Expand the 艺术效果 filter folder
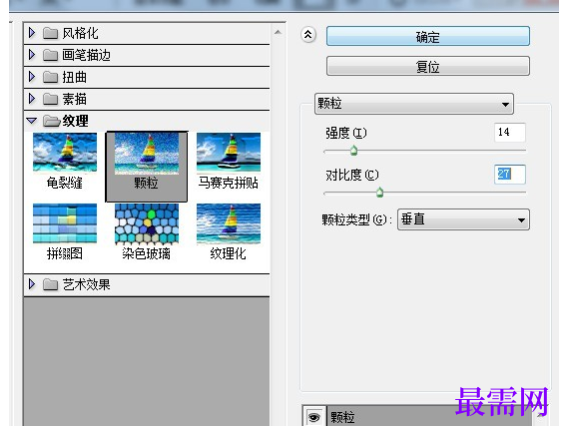Viewport: 567px width, 433px height. click(x=32, y=284)
